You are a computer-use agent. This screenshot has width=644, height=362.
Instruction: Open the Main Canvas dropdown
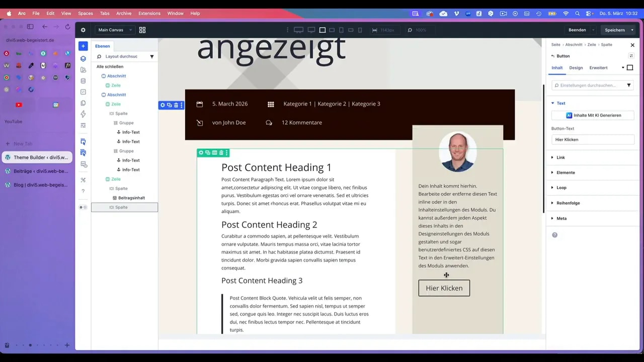(114, 30)
